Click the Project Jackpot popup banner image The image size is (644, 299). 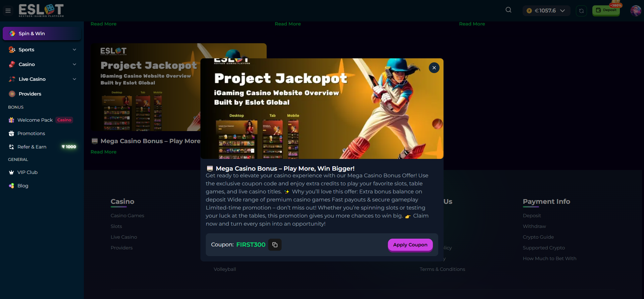click(x=322, y=109)
